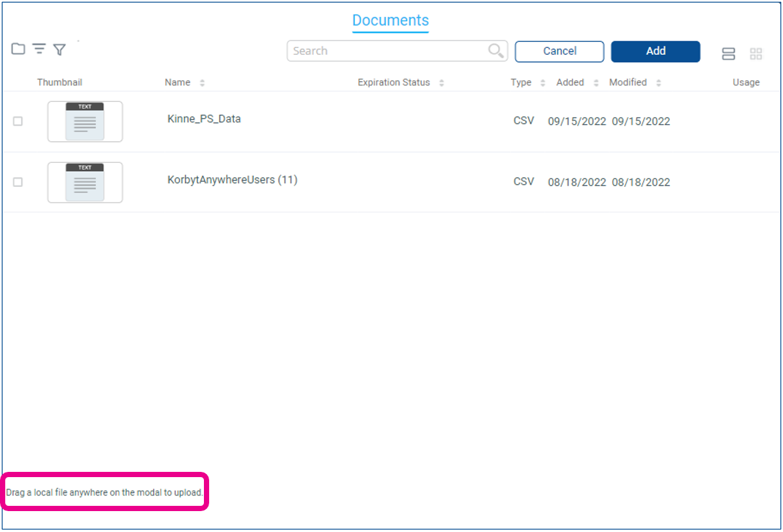Viewport: 783px width, 532px height.
Task: Click the blue Add button
Action: click(656, 52)
